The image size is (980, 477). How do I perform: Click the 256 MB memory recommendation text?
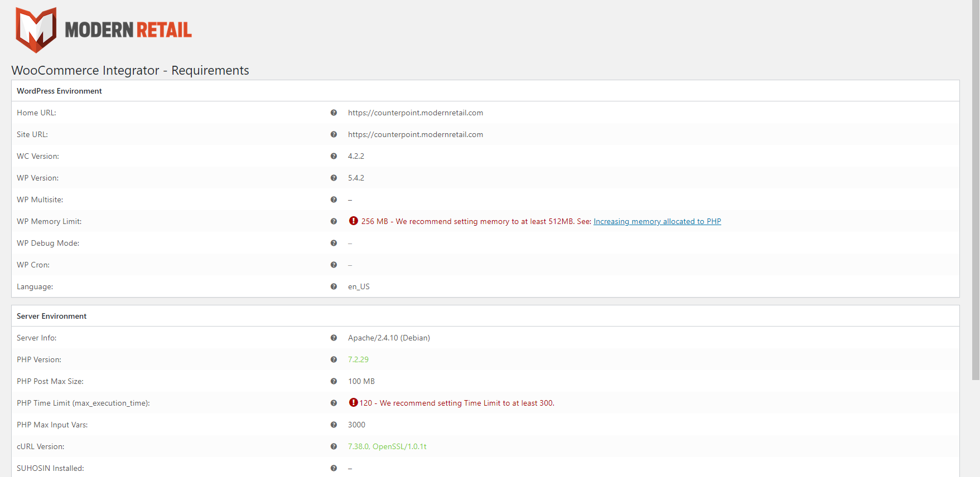476,221
